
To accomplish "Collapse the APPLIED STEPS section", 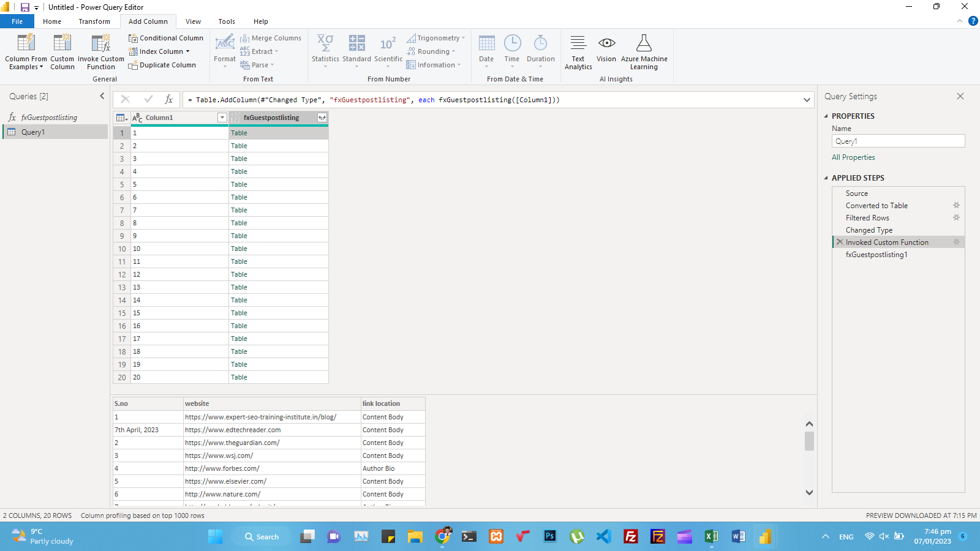I will click(826, 178).
